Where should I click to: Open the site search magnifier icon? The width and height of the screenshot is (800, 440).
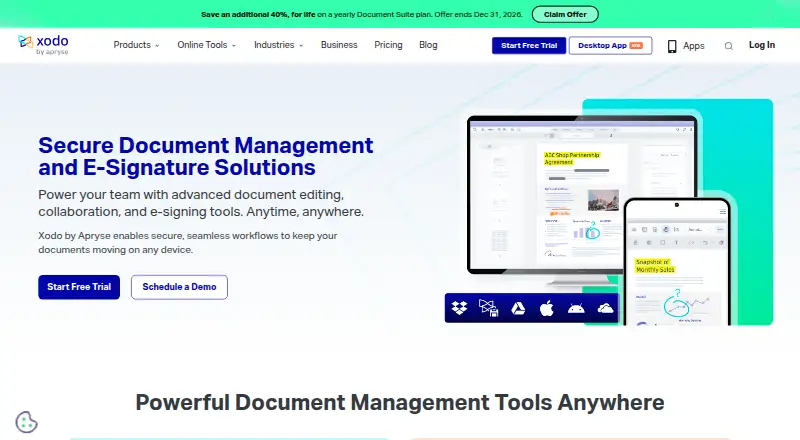729,46
